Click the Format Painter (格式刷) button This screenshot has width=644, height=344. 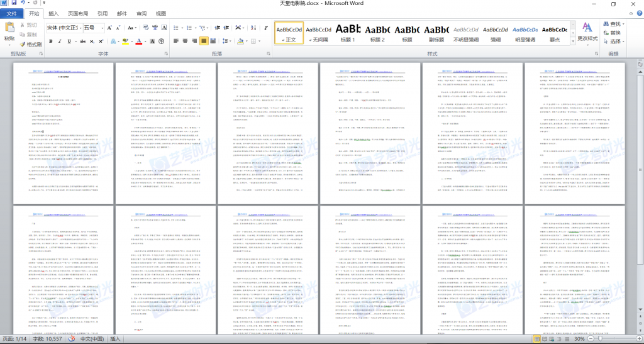pyautogui.click(x=30, y=45)
